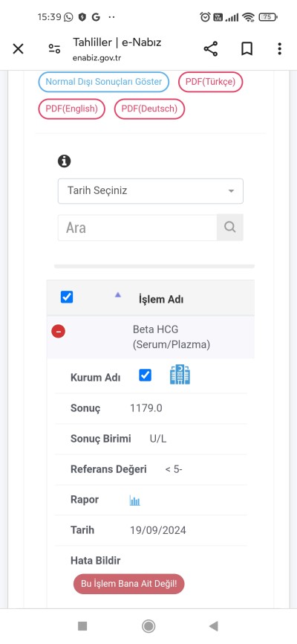The image size is (297, 644).
Task: Bookmark this page with bookmark icon
Action: coord(246,49)
